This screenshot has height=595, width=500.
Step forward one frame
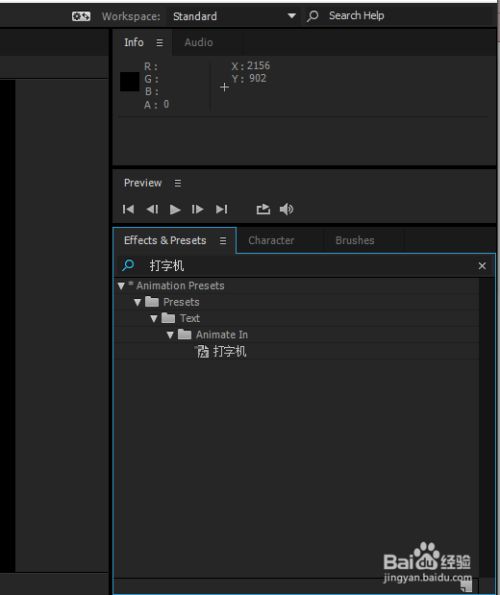197,209
